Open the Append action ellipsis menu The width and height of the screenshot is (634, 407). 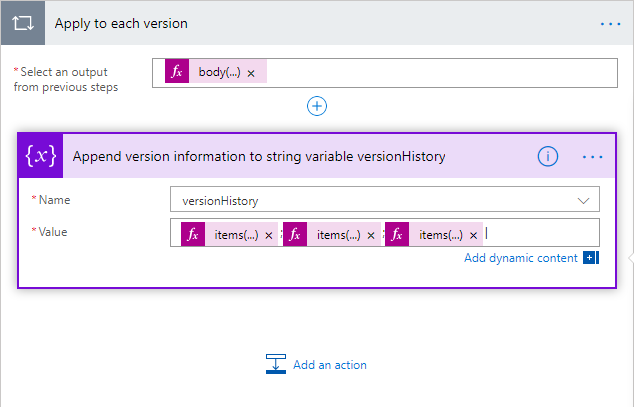593,157
